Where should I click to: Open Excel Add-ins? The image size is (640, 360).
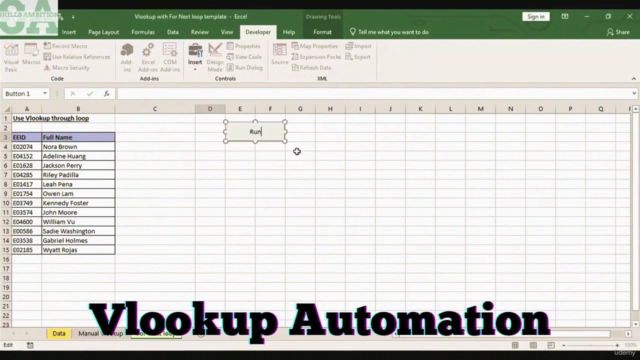pos(148,58)
